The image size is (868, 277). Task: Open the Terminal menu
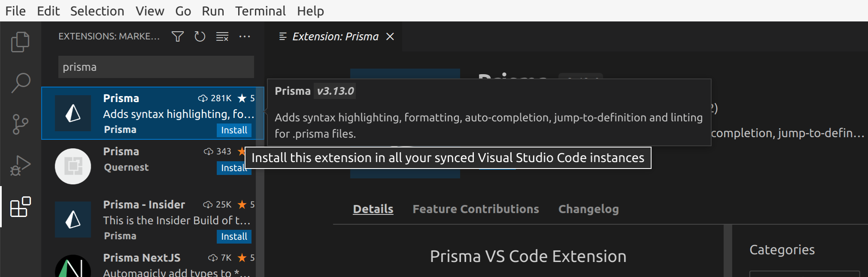click(x=260, y=11)
